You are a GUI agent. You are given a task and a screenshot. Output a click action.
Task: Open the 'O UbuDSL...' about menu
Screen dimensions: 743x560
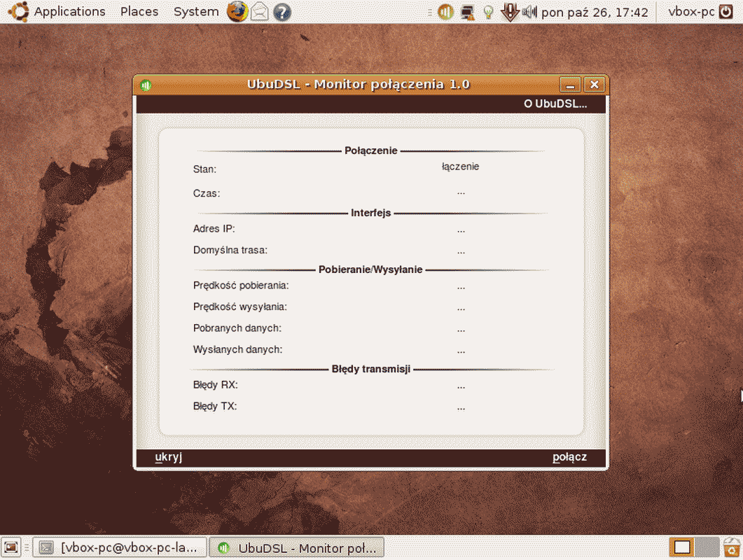pos(555,104)
